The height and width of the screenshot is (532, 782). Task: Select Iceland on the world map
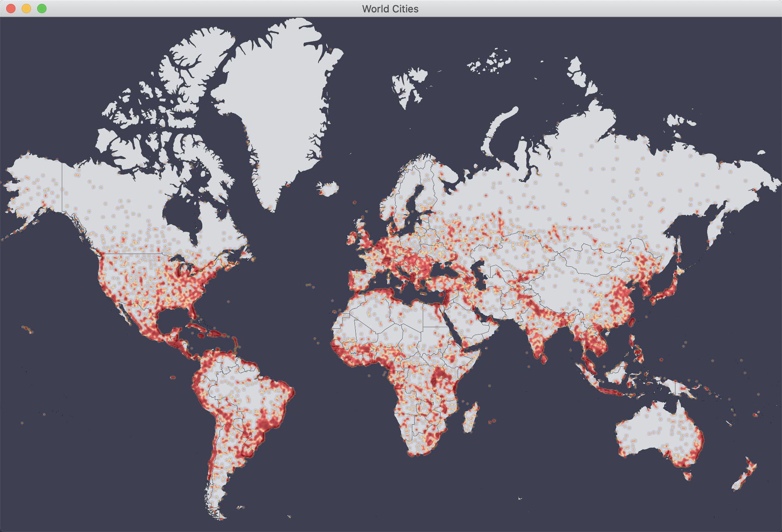[x=328, y=189]
